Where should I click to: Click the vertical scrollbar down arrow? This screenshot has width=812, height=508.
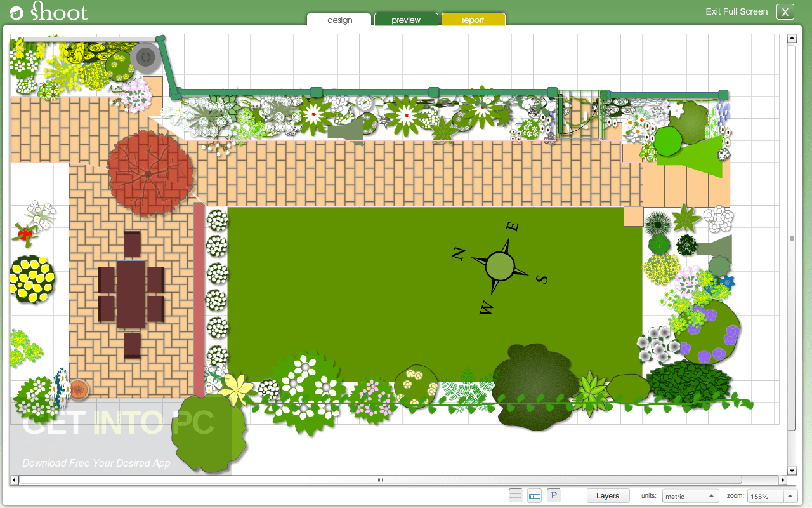click(791, 471)
